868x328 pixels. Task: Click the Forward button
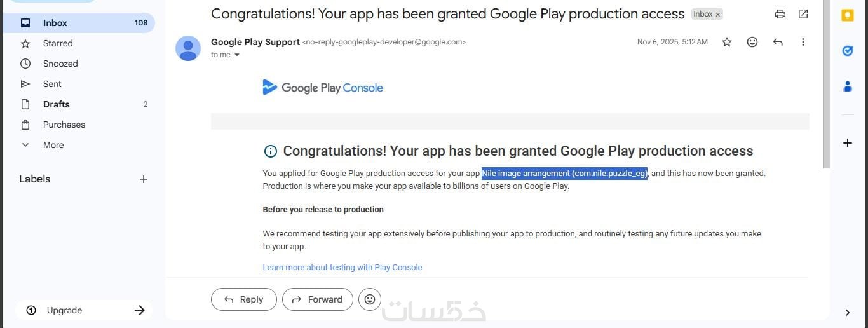(317, 299)
